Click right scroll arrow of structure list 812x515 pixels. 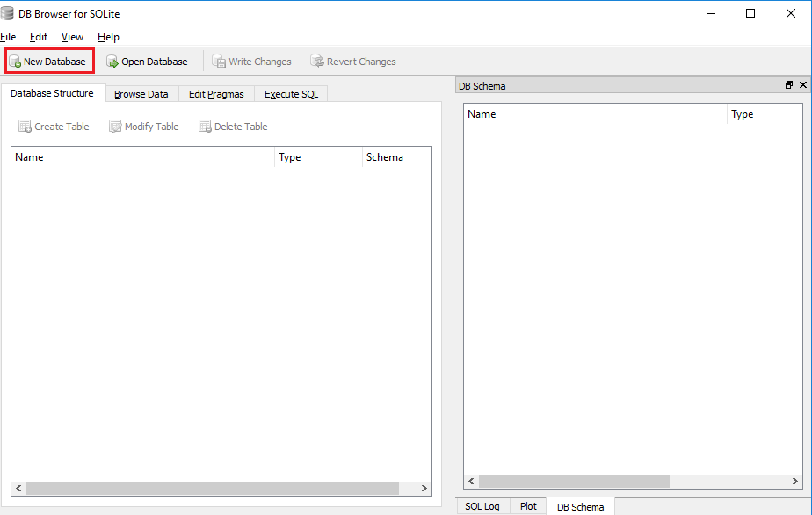[x=424, y=488]
